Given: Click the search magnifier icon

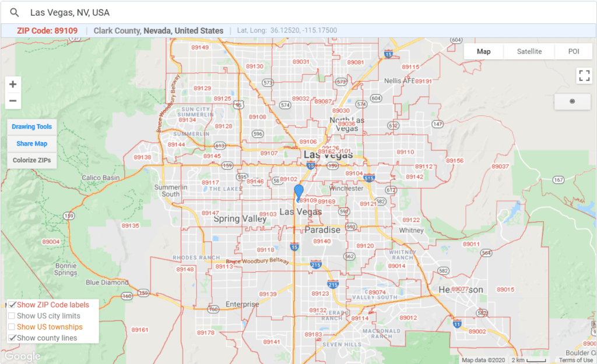Looking at the screenshot, I should [x=15, y=12].
